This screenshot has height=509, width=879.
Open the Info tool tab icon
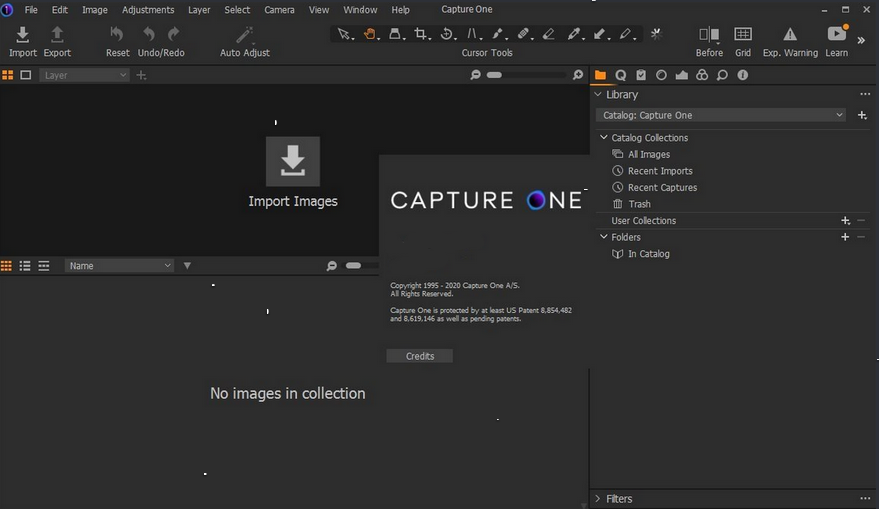click(743, 75)
